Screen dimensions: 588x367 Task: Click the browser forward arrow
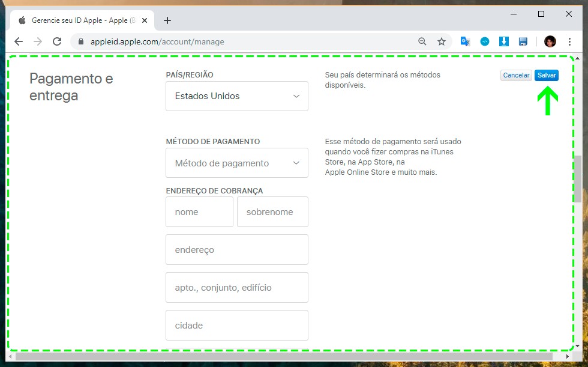click(38, 41)
